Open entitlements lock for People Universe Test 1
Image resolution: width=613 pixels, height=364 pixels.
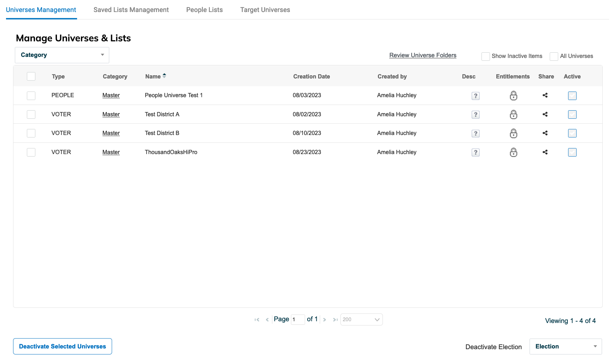click(x=514, y=95)
